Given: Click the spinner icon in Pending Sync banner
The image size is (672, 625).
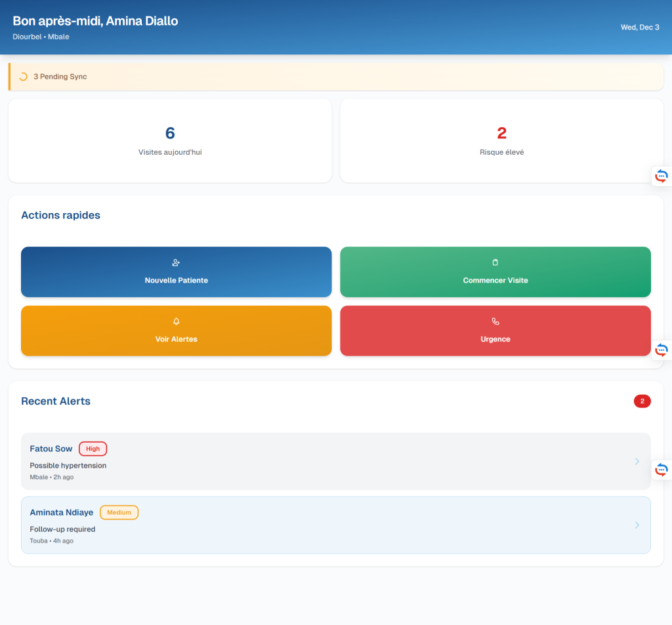Looking at the screenshot, I should pyautogui.click(x=23, y=77).
